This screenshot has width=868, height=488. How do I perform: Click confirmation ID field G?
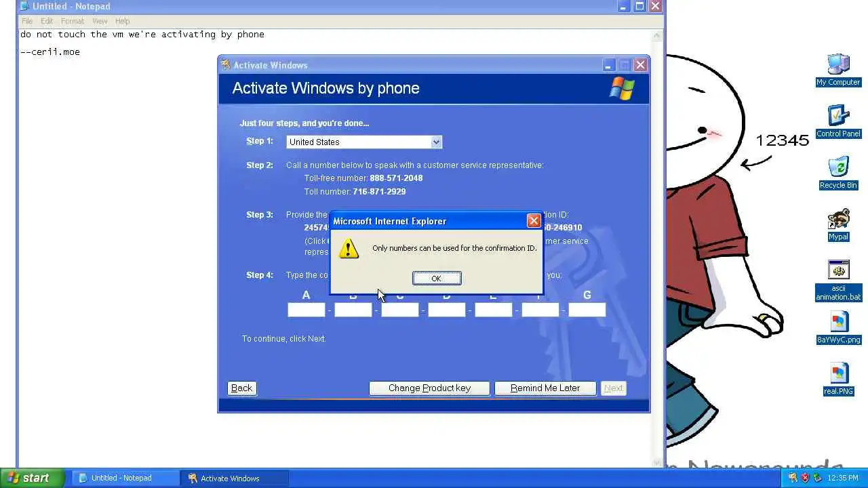coord(587,310)
